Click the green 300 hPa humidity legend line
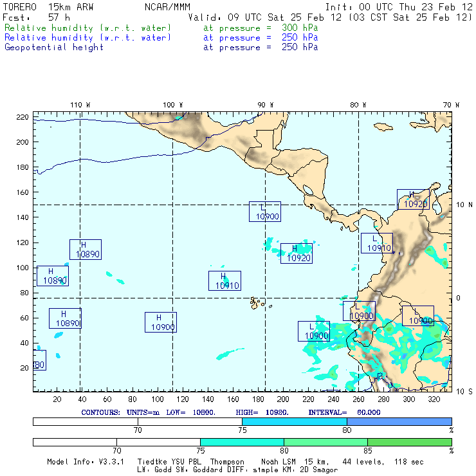This screenshot has height=476, width=476. (x=161, y=28)
